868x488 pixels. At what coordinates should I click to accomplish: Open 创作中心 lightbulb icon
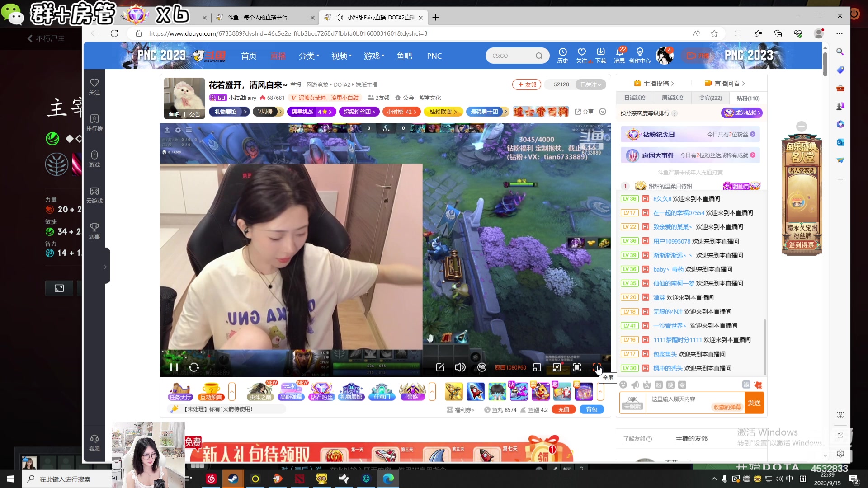[x=640, y=56]
